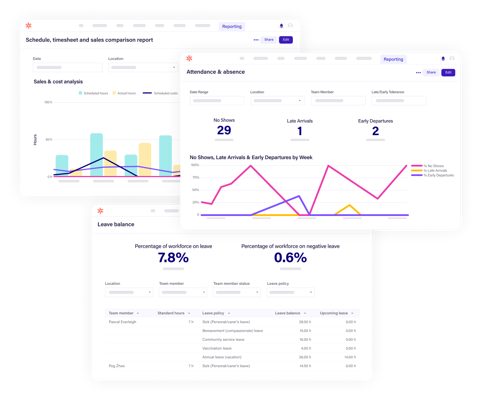
Task: Click the Share button in the Schedule report window
Action: (x=269, y=40)
